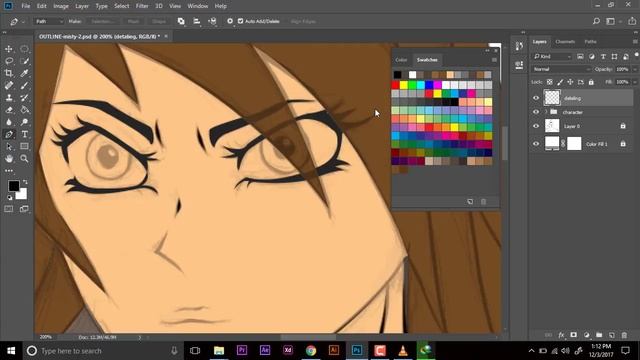Open the Opacity slider dropdown
This screenshot has height=360, width=640.
(x=635, y=69)
